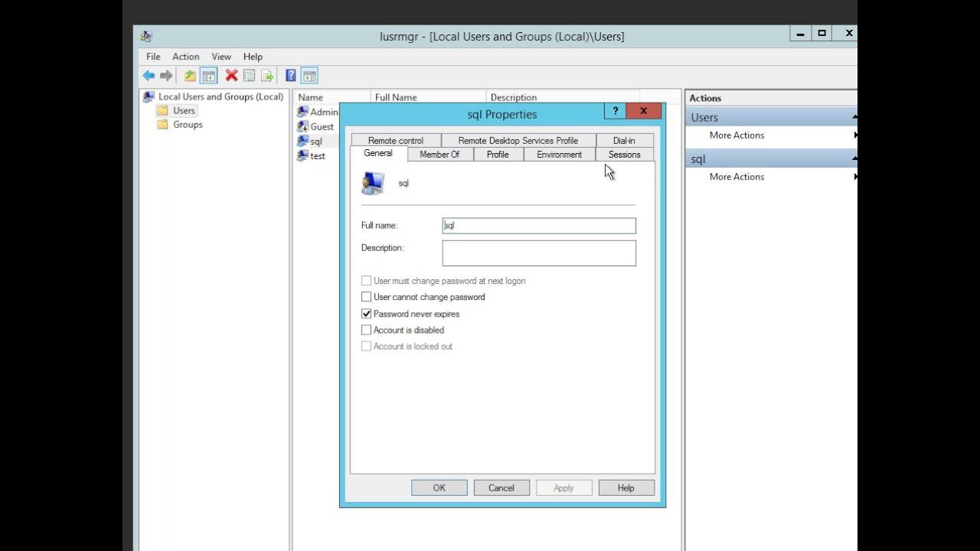Image resolution: width=980 pixels, height=551 pixels.
Task: Toggle User must change password at next logon
Action: (366, 281)
